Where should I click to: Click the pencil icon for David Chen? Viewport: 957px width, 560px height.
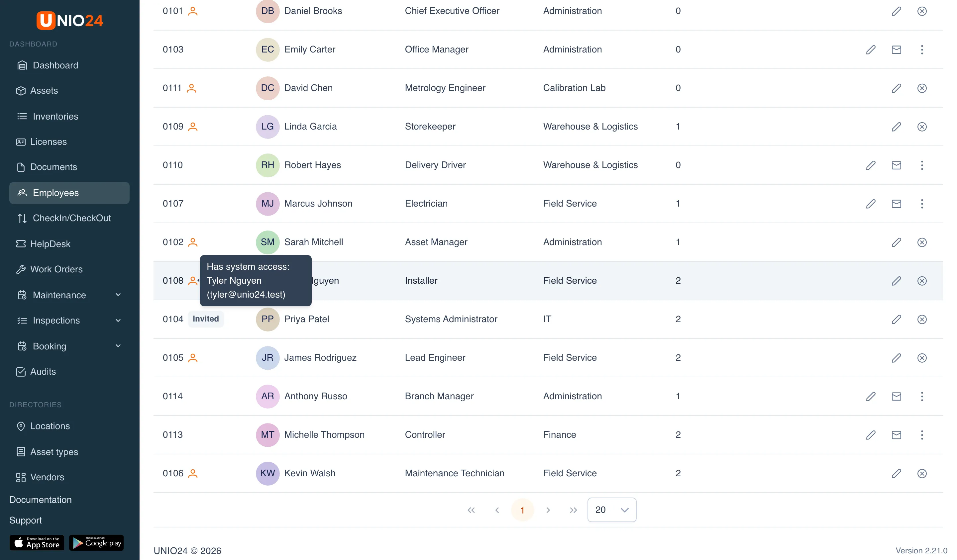coord(896,88)
